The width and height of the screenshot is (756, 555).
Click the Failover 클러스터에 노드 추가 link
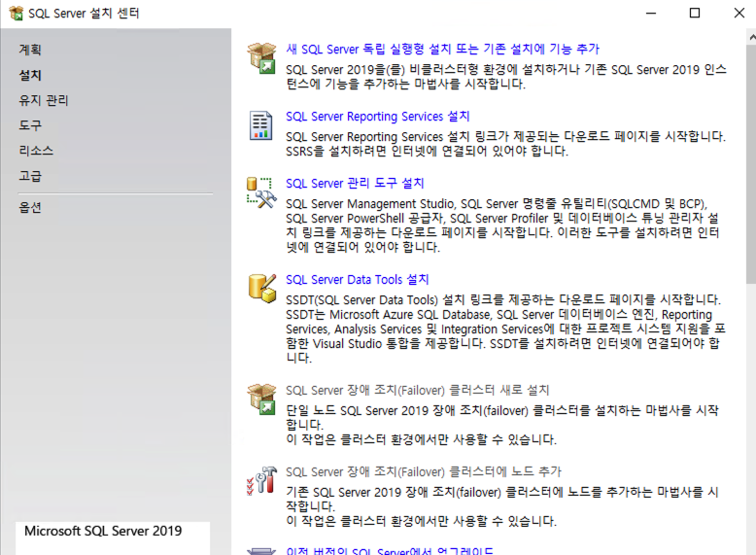coord(424,471)
